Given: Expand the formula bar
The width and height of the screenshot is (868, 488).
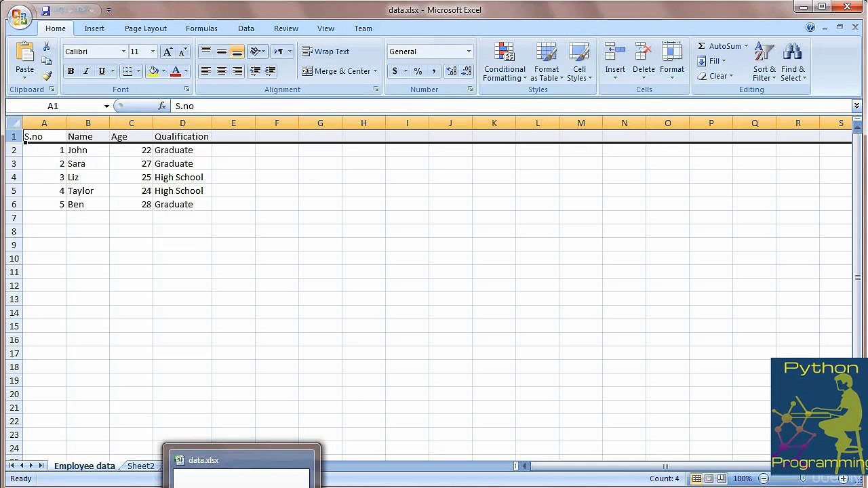Looking at the screenshot, I should (x=856, y=106).
